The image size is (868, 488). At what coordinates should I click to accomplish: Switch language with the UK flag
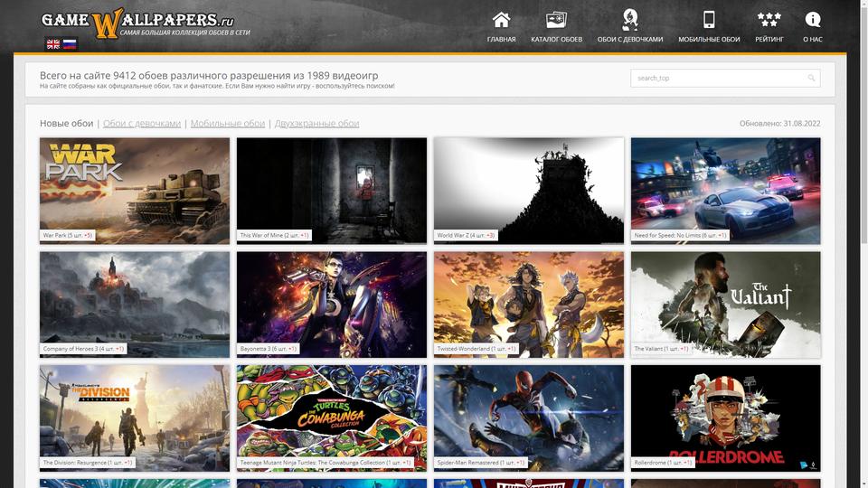(x=53, y=44)
